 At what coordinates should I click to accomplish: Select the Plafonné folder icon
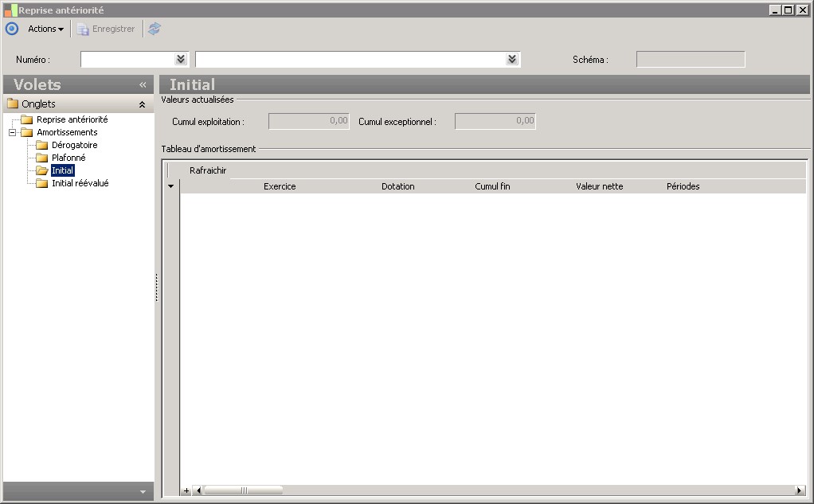(42, 158)
